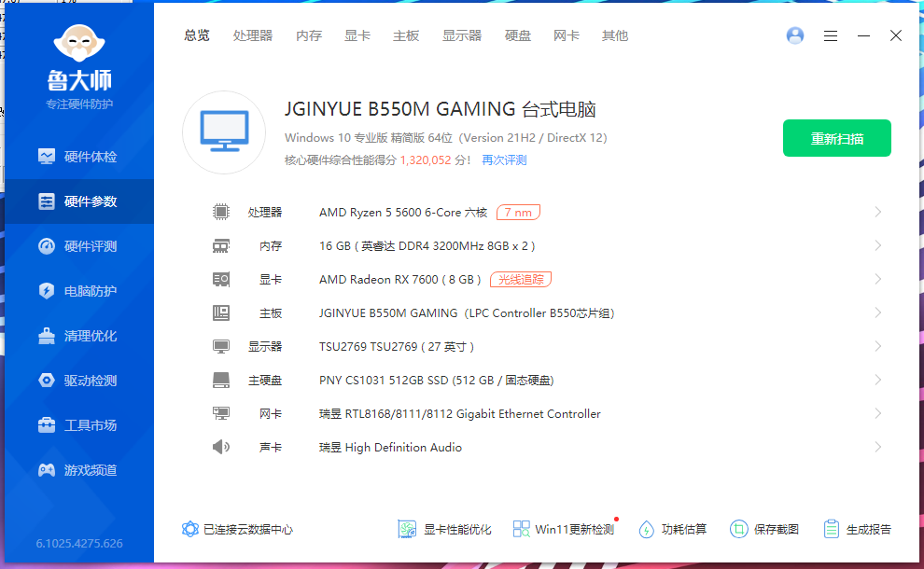Switch to the 主板 tab
This screenshot has width=924, height=569.
click(x=406, y=36)
